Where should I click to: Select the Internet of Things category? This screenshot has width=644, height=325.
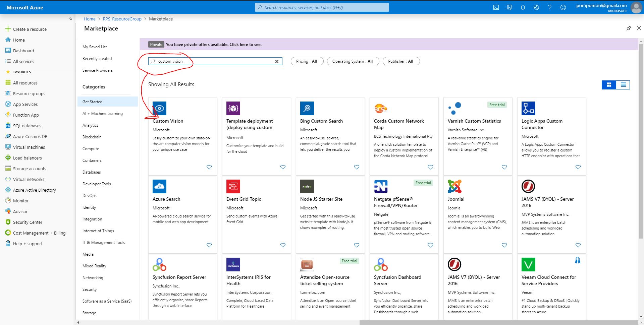(x=98, y=231)
